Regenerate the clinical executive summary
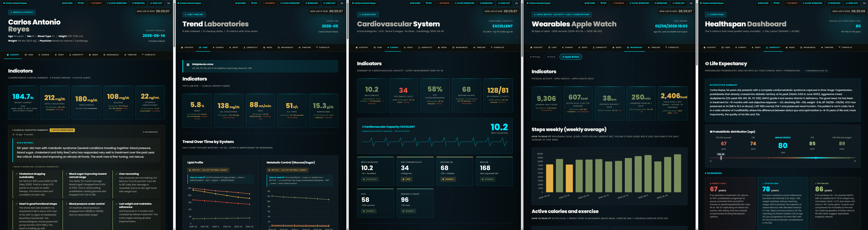The width and height of the screenshot is (868, 230). [x=150, y=132]
